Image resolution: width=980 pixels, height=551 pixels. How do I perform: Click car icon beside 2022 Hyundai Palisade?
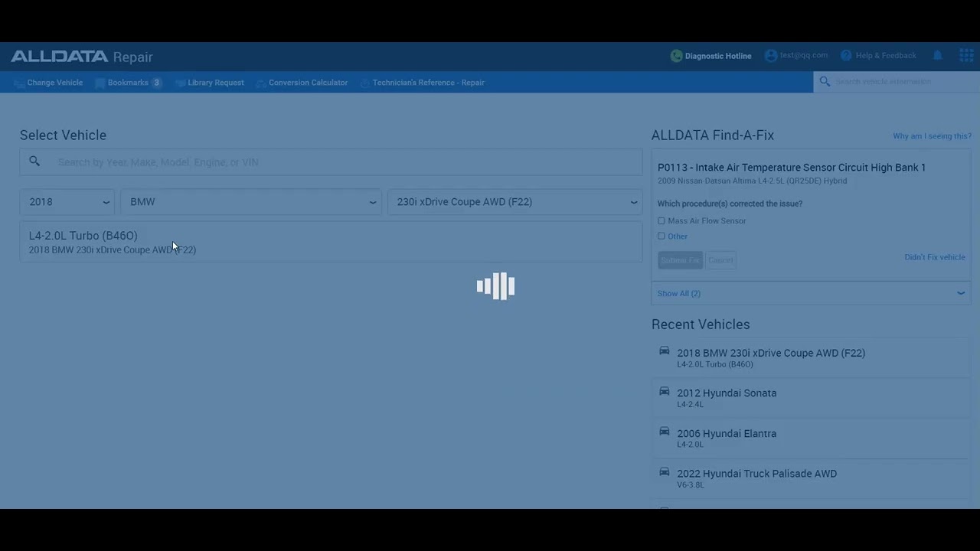tap(664, 471)
